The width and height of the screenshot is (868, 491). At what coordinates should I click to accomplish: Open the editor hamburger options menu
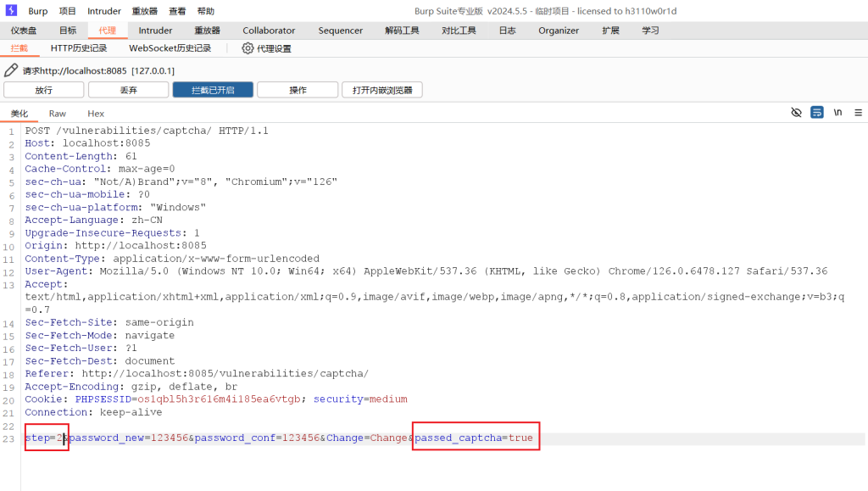(858, 112)
